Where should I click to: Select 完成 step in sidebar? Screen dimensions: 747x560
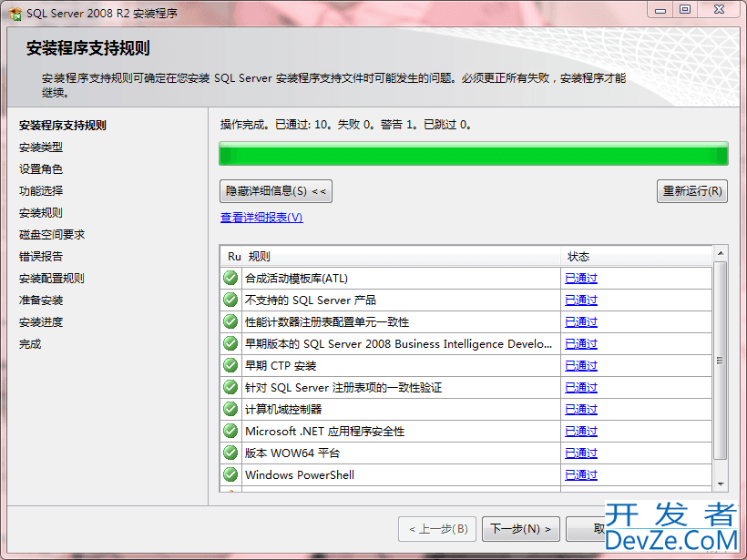click(x=30, y=344)
